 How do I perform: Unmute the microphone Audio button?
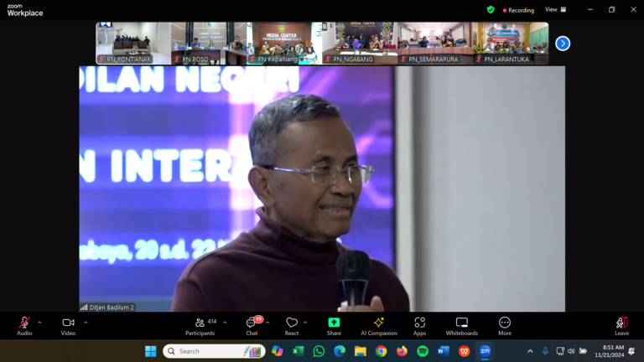point(24,323)
